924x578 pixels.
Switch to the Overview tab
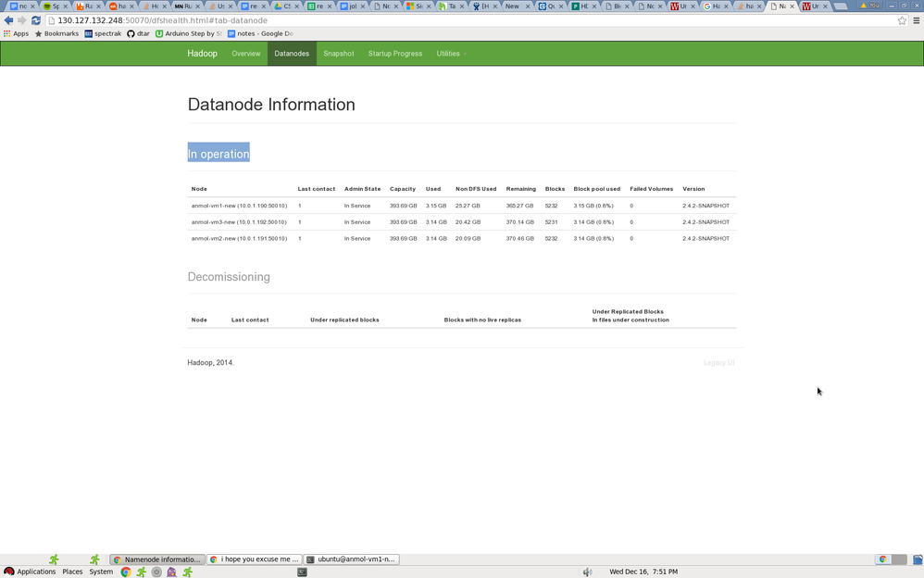coord(245,54)
